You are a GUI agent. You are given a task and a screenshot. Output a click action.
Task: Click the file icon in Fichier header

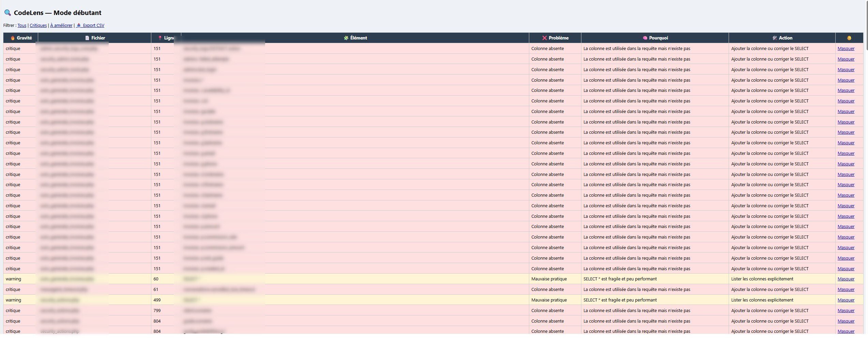pos(87,38)
